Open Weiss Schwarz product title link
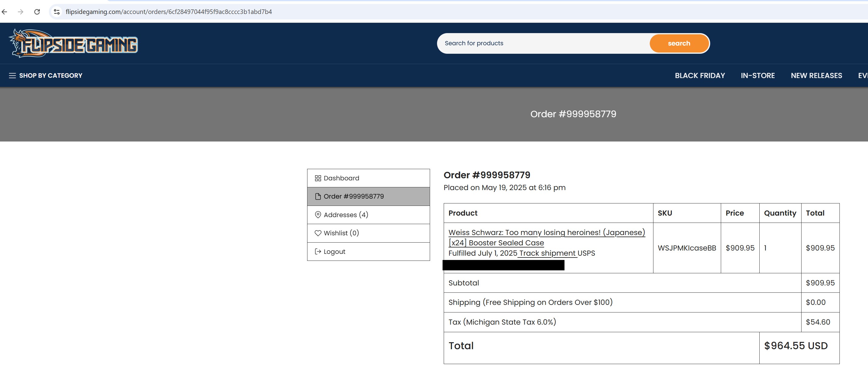Screen dimensions: 868x382 [x=546, y=233]
